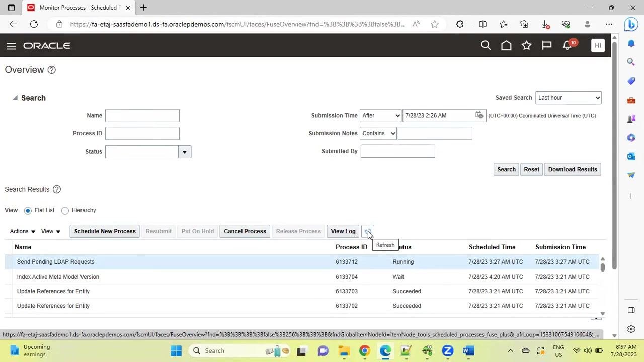Open the Watchlist flag icon
Viewport: 644px width, 362px height.
coord(546,46)
